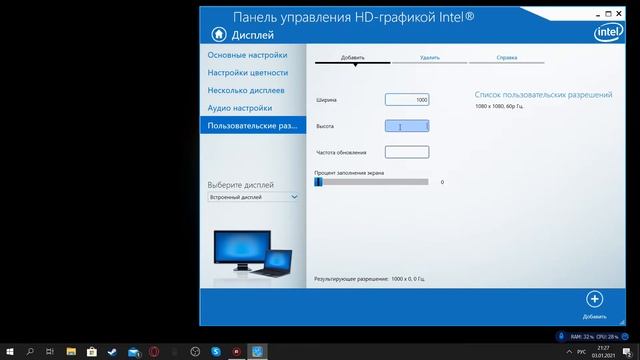640x360 pixels.
Task: Open the notification center icon
Action: tap(627, 352)
